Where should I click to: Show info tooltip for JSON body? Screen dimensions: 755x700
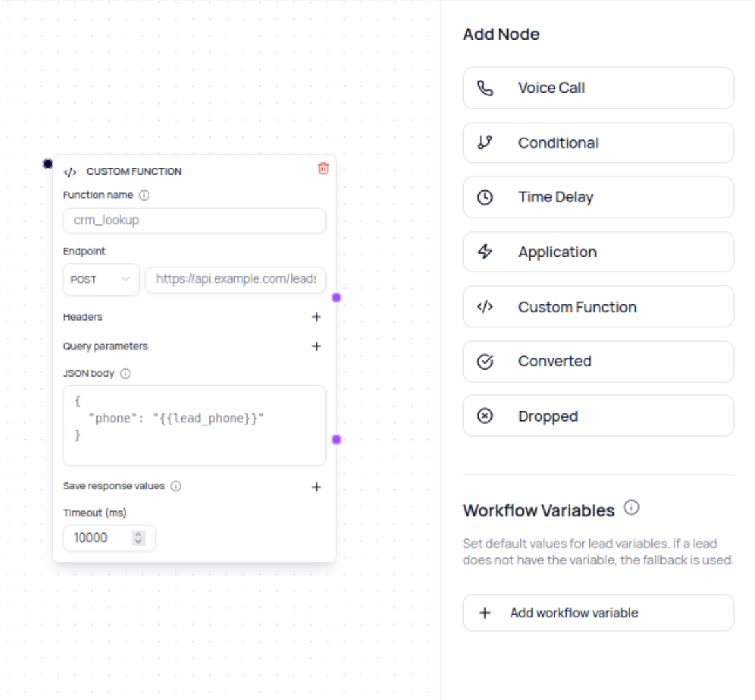pos(125,373)
